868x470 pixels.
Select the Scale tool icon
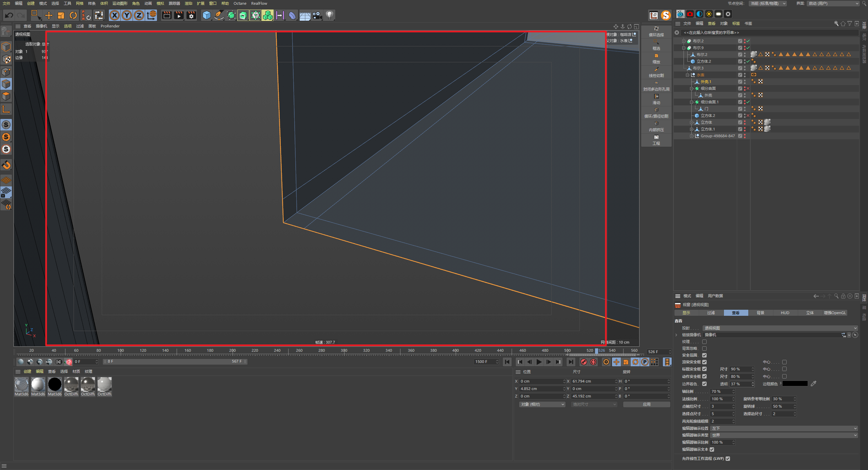pyautogui.click(x=61, y=15)
